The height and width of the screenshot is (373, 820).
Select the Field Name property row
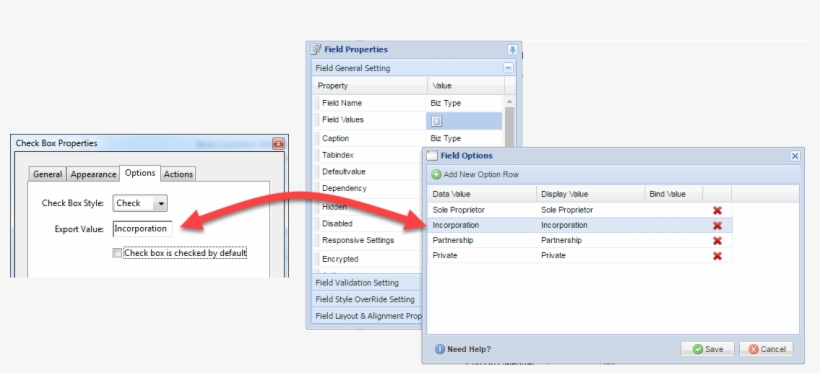pyautogui.click(x=407, y=103)
